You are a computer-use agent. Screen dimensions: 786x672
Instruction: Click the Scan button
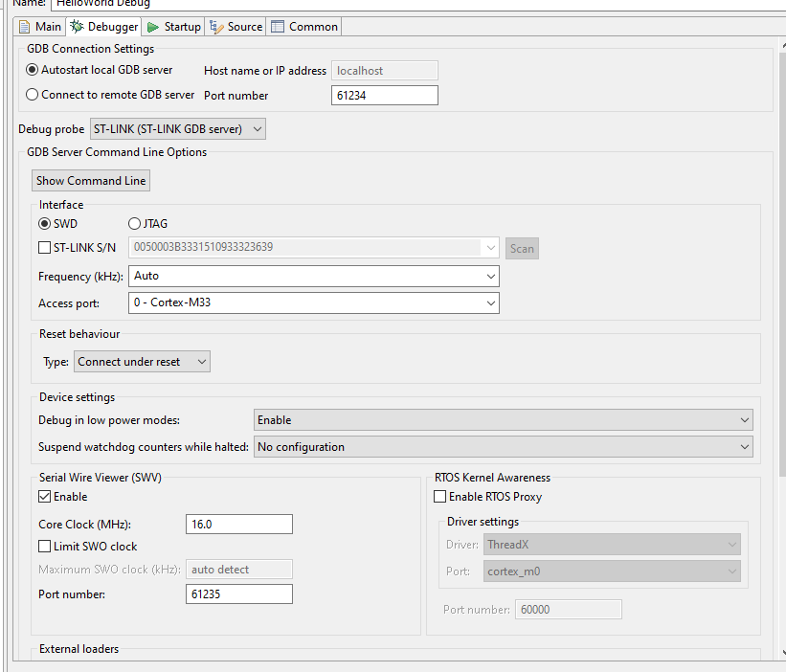[x=522, y=249]
